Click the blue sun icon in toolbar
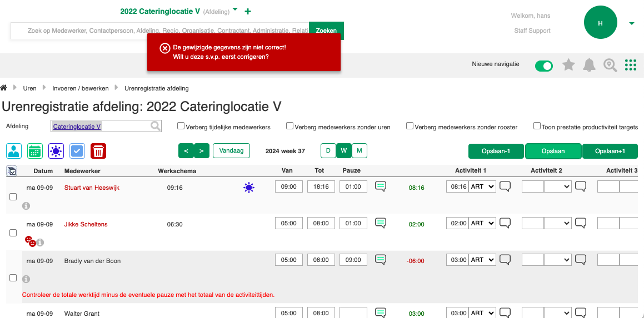The height and width of the screenshot is (318, 644). click(56, 151)
